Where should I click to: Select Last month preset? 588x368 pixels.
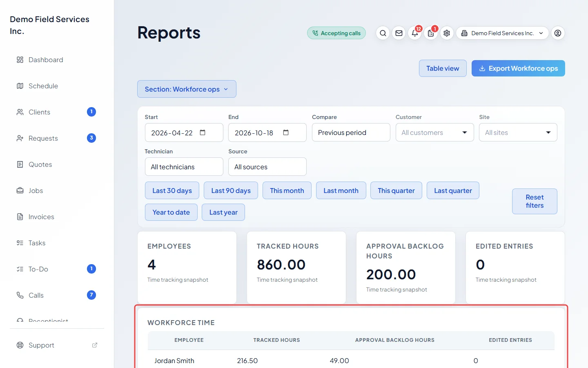(341, 191)
